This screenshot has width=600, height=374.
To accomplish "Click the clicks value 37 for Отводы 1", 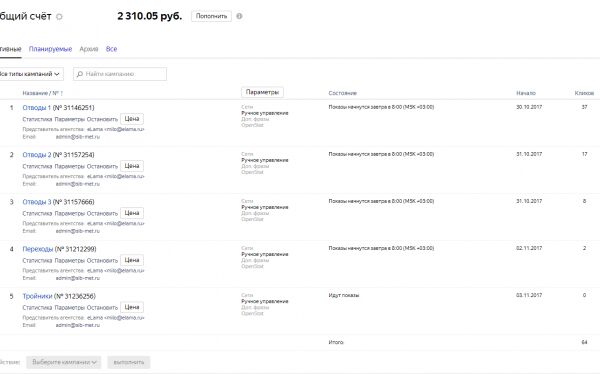I will [x=584, y=107].
